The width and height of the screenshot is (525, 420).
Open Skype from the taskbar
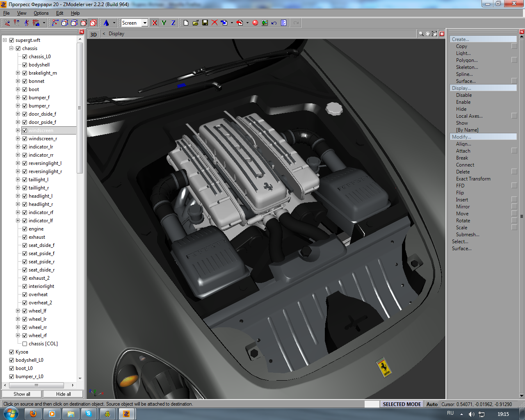(88, 414)
